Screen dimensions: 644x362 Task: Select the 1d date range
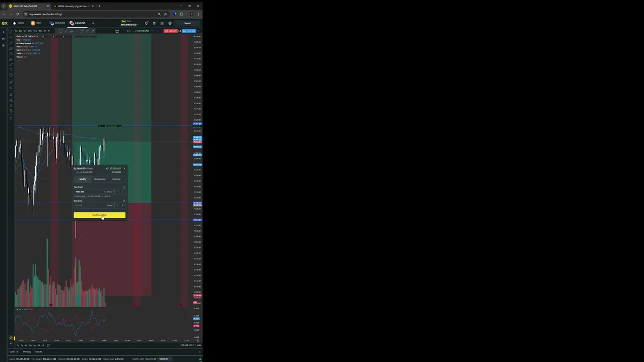[x=43, y=345]
